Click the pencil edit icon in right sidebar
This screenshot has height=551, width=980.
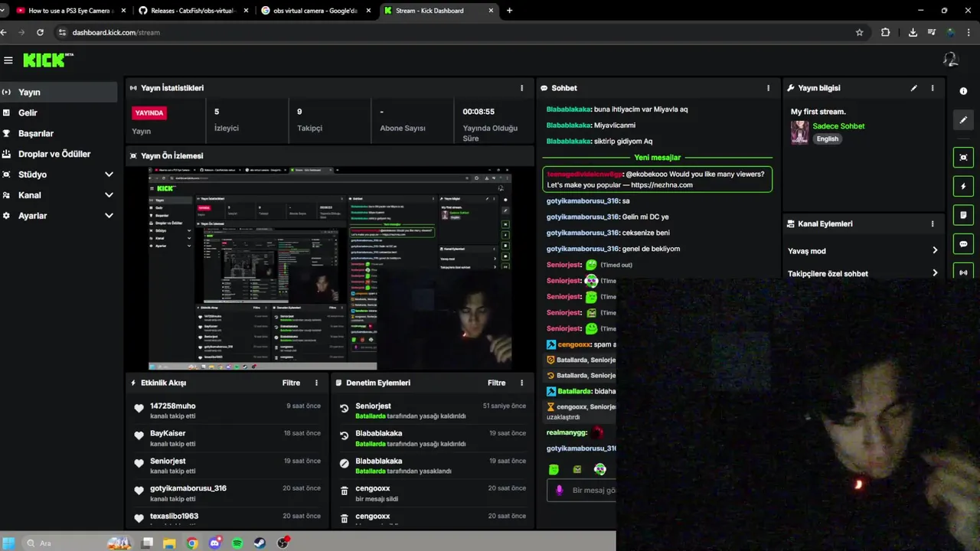pos(963,120)
